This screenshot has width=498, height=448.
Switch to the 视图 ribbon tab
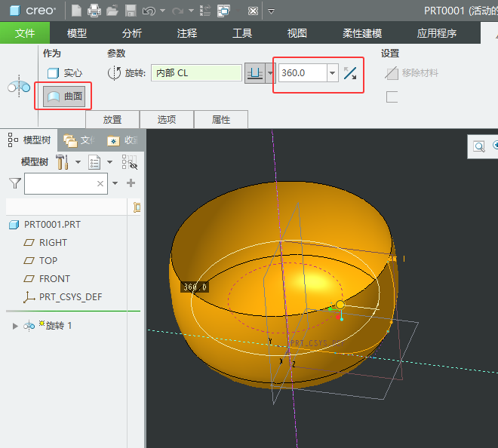[297, 33]
